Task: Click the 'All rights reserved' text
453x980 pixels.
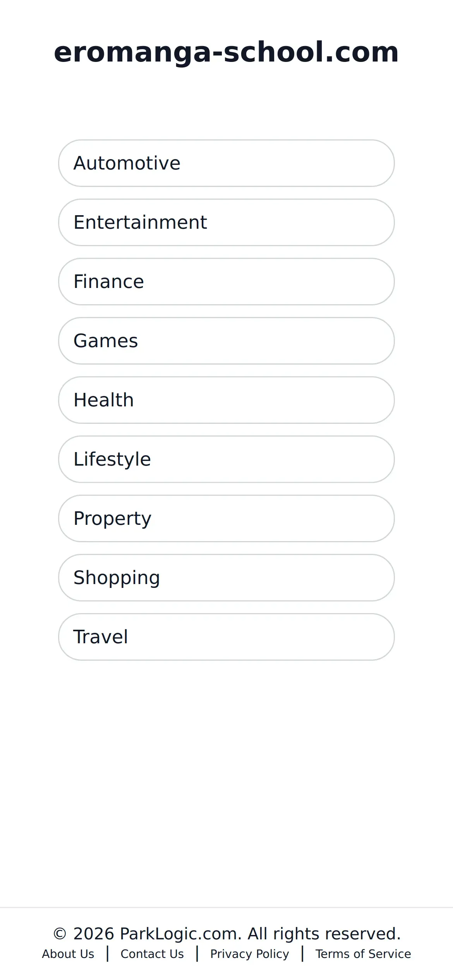Action: pos(324,934)
